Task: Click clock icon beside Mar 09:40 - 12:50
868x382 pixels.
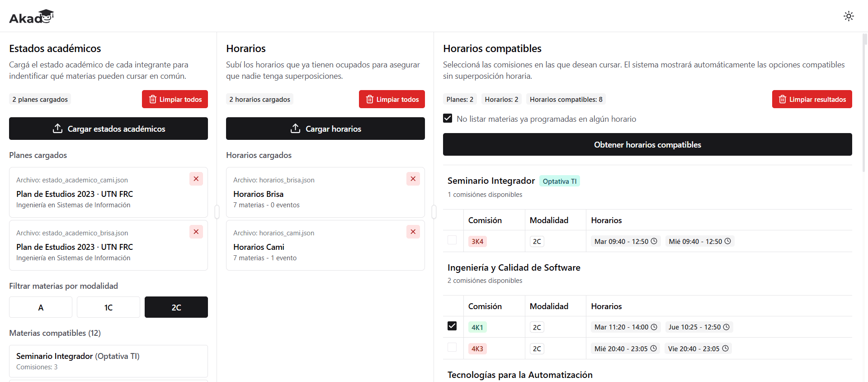Action: (654, 241)
